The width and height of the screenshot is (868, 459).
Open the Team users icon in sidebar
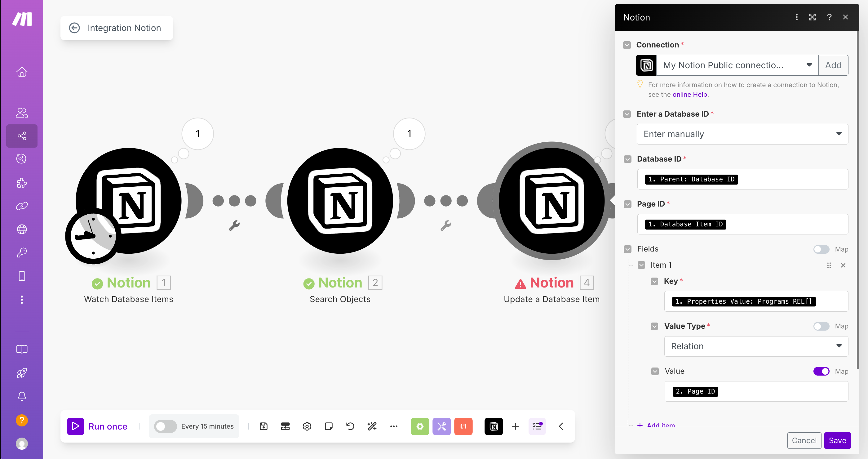coord(22,113)
